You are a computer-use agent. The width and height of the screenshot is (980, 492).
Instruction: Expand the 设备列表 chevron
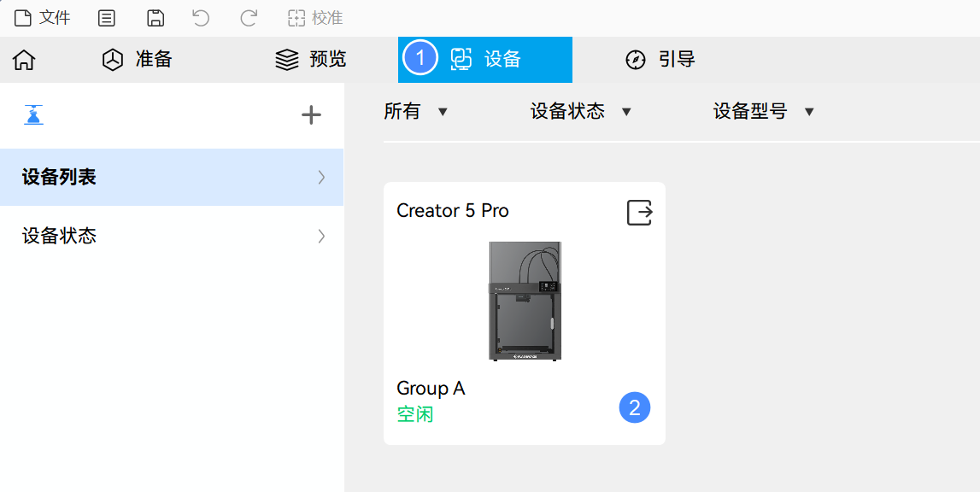click(x=321, y=177)
